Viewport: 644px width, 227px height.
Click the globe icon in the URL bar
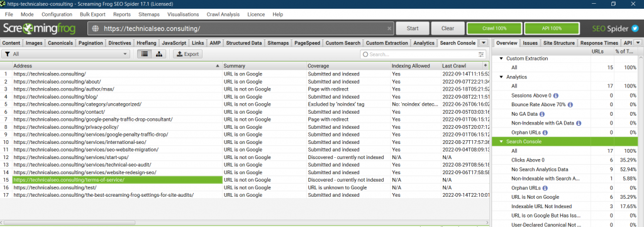point(96,29)
